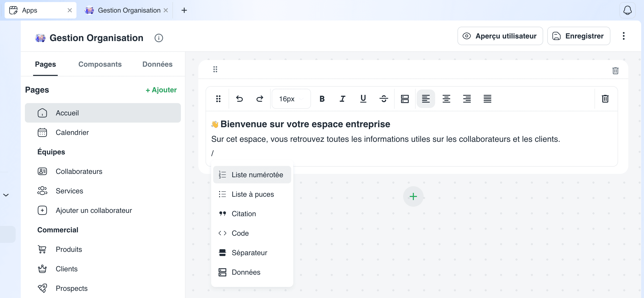The width and height of the screenshot is (644, 298).
Task: Open the Services page
Action: point(103,191)
